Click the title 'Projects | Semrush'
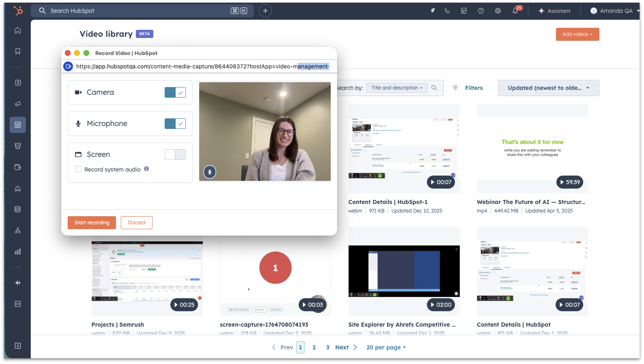 [x=118, y=325]
